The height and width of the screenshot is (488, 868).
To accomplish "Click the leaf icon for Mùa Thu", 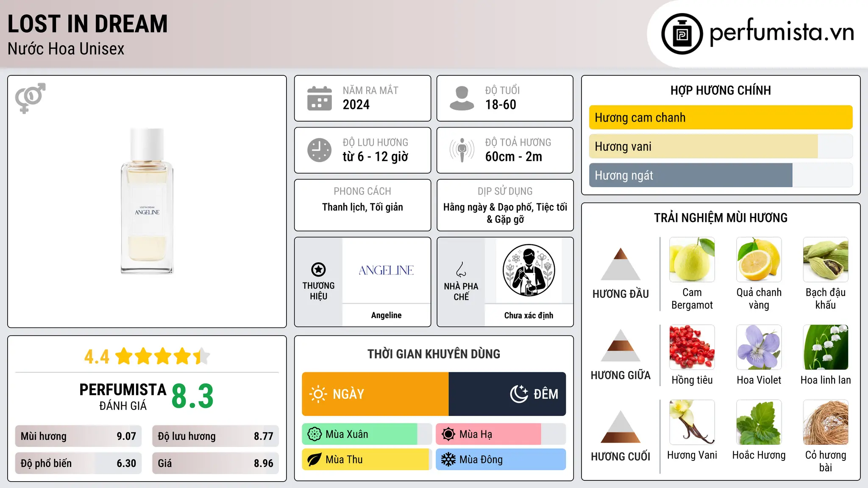I will pos(314,460).
